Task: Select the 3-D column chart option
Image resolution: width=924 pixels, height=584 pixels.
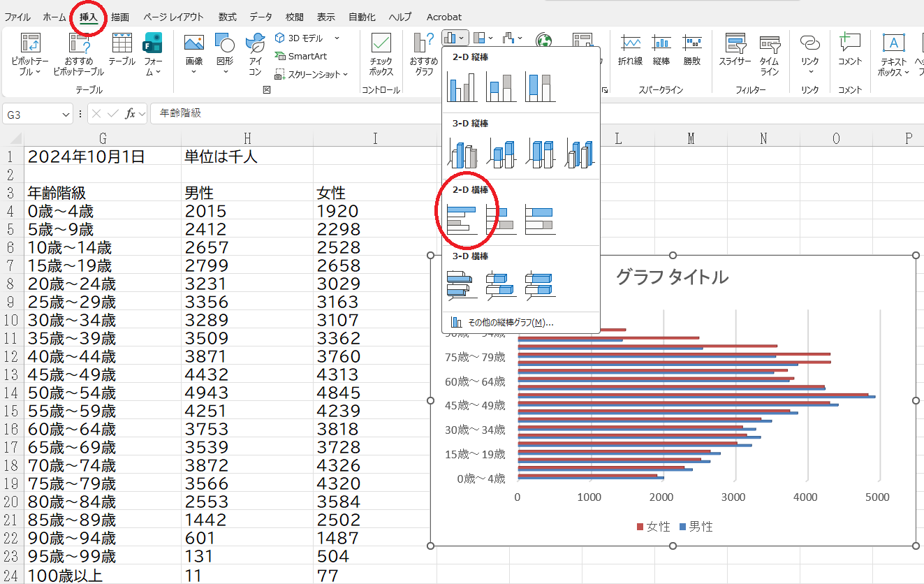Action: pyautogui.click(x=580, y=152)
